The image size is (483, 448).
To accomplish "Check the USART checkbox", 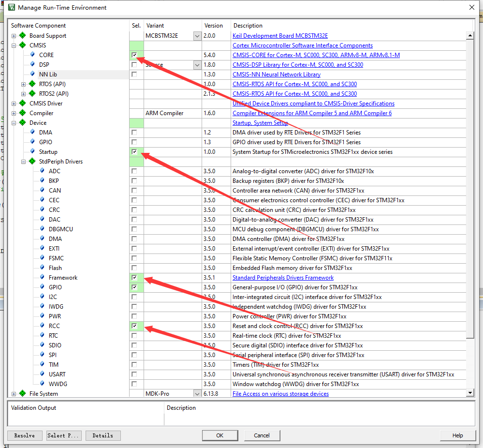I will pyautogui.click(x=134, y=374).
